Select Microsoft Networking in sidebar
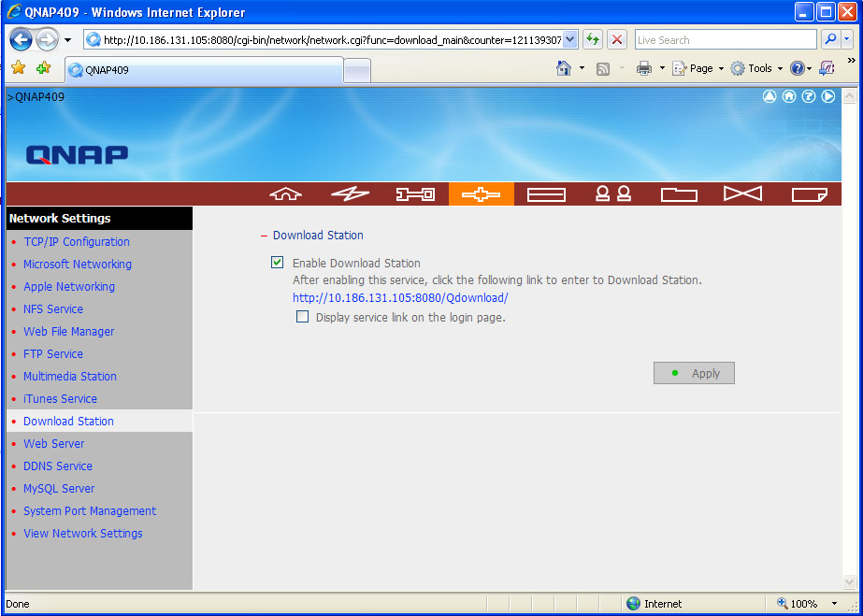The height and width of the screenshot is (616, 863). (78, 264)
